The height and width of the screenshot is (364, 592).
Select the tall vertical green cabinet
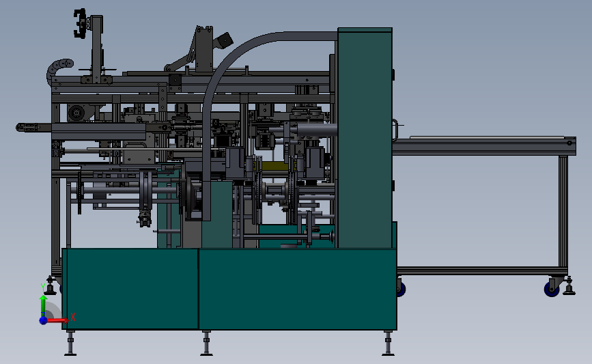(365, 138)
